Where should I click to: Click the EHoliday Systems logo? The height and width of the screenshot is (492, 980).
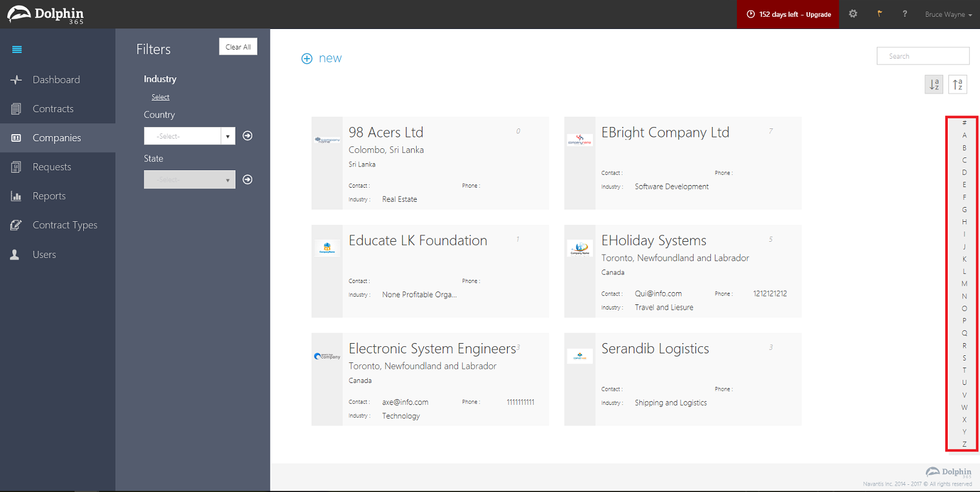click(580, 248)
